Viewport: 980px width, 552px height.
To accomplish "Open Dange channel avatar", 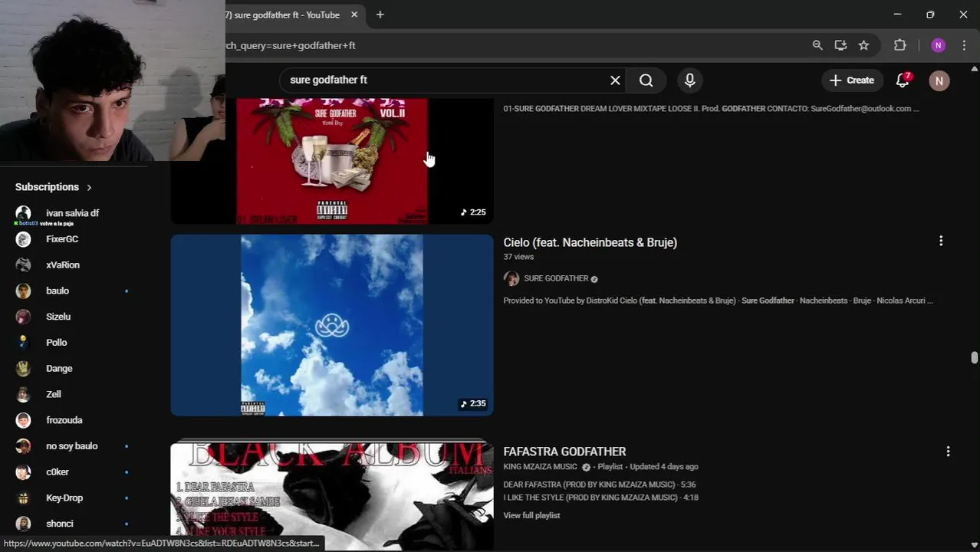I will 23,369.
